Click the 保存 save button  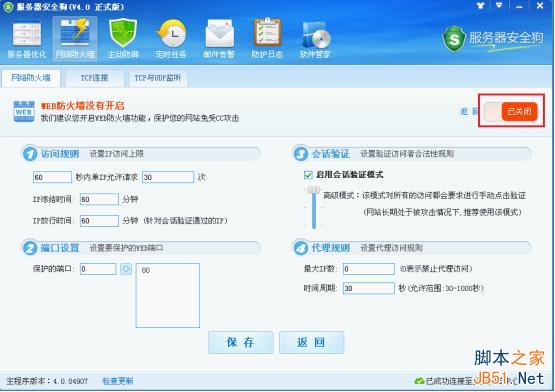coord(241,342)
